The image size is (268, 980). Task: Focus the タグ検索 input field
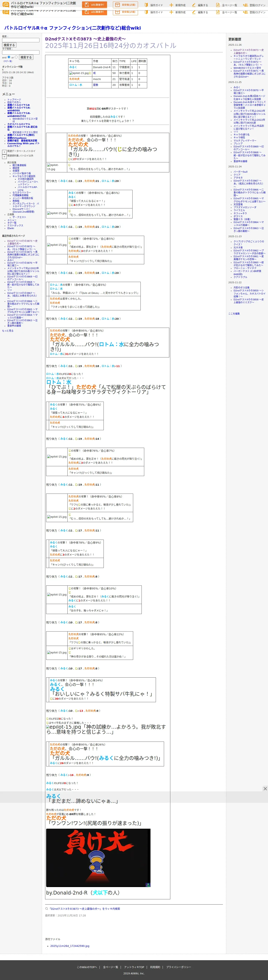(x=21, y=53)
